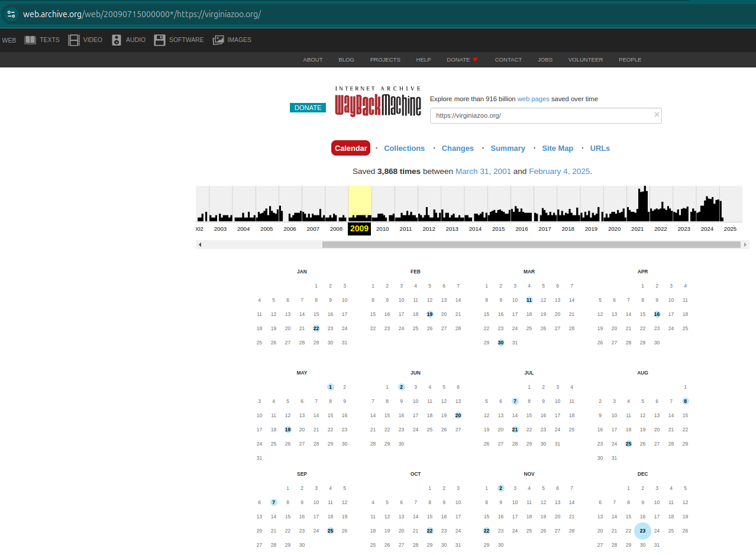Click the Wayback URL search input field

coord(541,116)
